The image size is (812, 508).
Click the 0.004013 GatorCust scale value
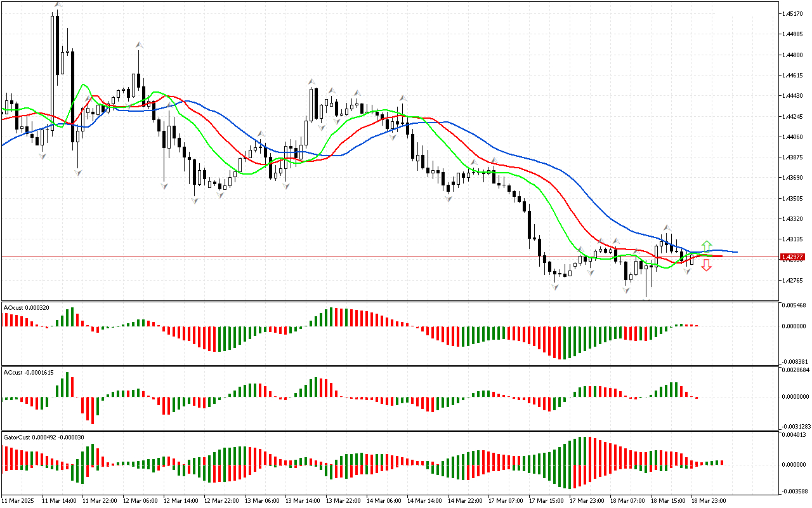793,435
